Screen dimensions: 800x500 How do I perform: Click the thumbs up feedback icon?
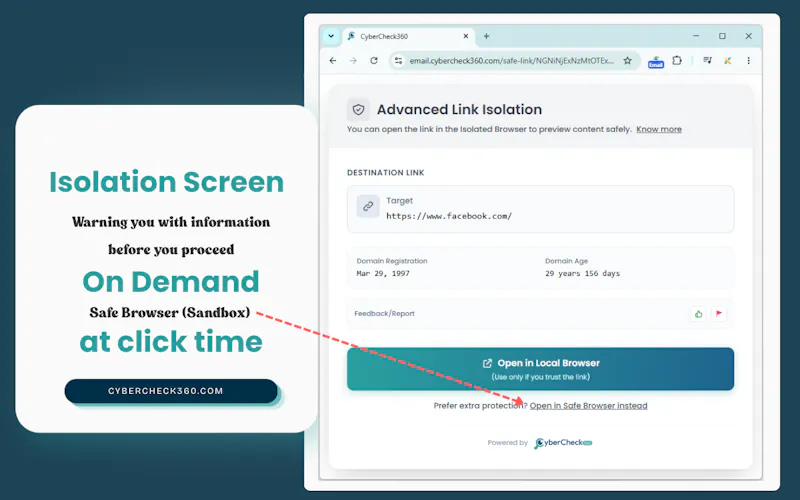click(x=698, y=314)
